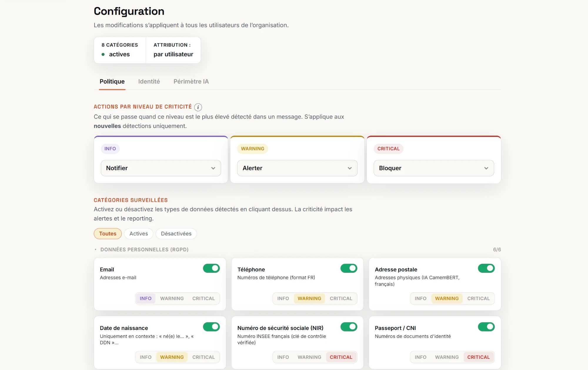588x370 pixels.
Task: Turn off Adresse postale detection
Action: pos(486,268)
